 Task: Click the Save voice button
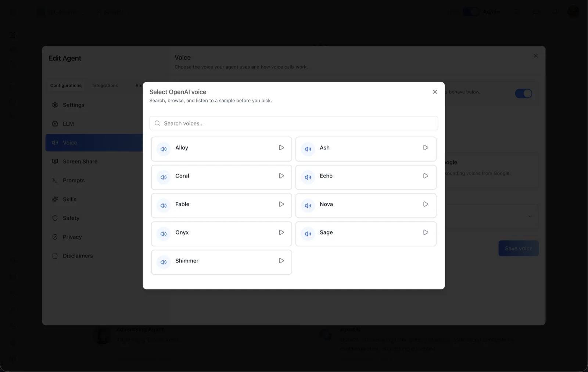[519, 249]
